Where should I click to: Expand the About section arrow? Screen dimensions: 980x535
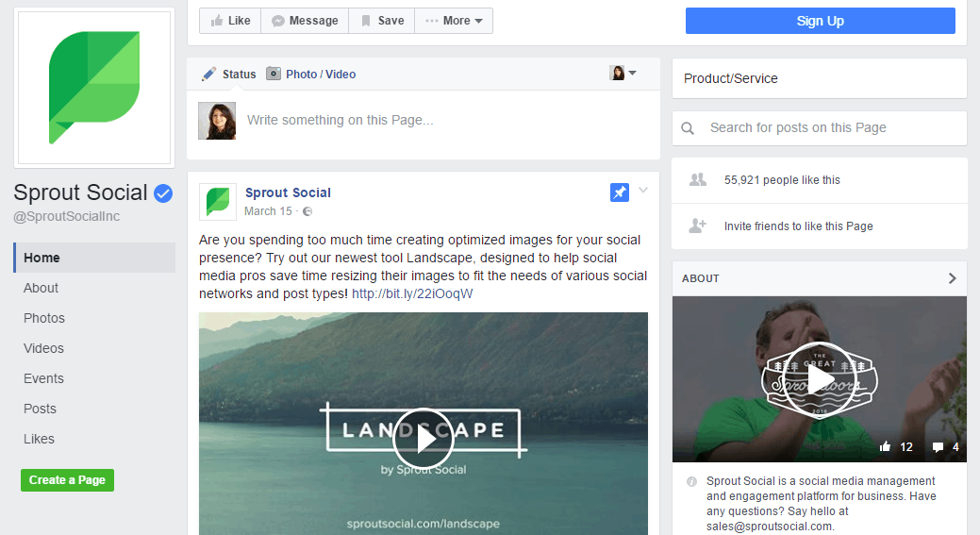[952, 278]
